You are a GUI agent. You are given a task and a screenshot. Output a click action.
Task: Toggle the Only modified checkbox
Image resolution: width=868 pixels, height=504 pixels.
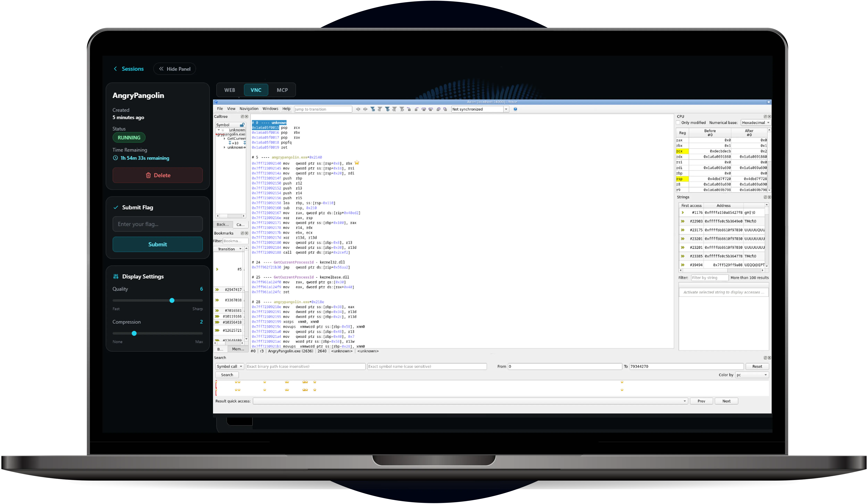[678, 123]
